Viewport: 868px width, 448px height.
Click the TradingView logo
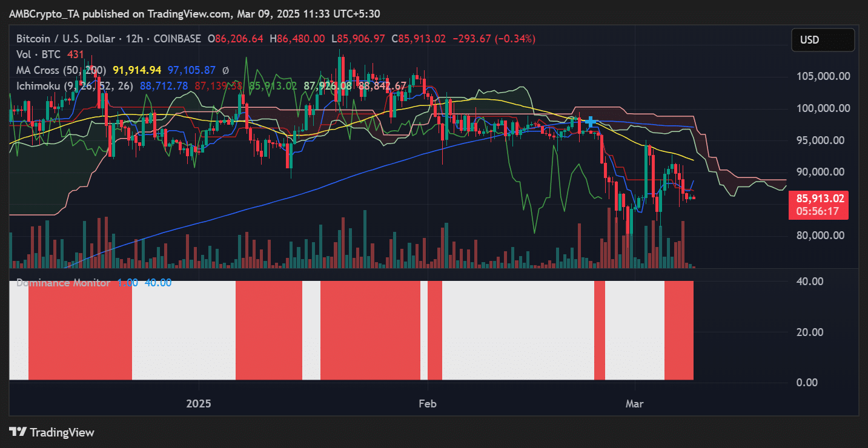52,432
